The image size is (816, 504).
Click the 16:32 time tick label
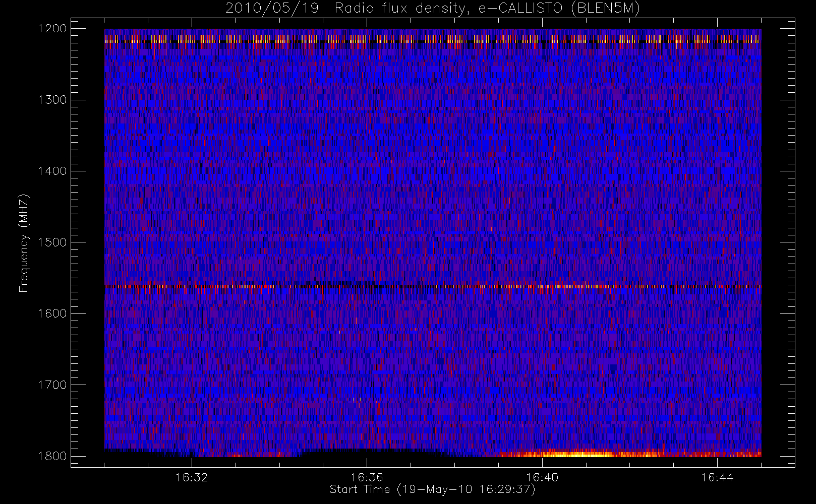click(x=192, y=477)
